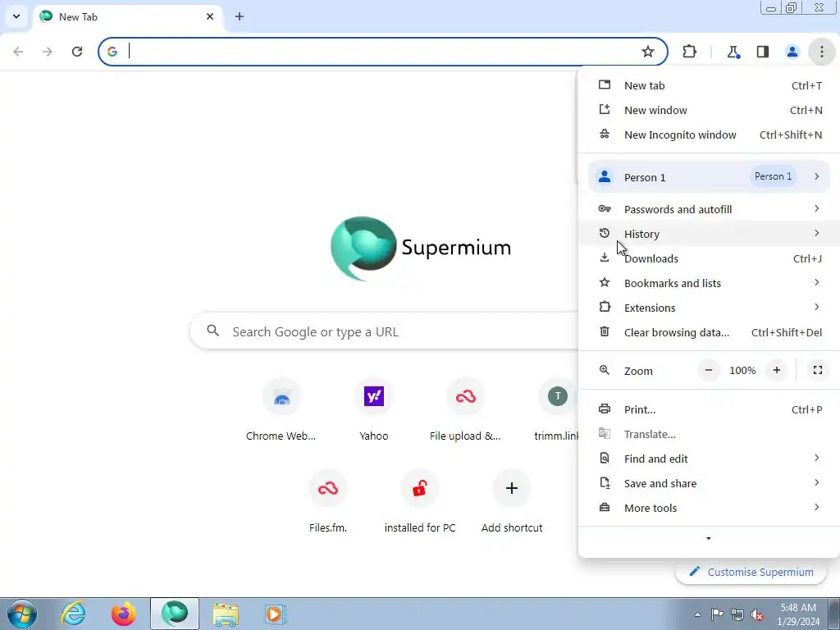
Task: Click the forward navigation arrow
Action: coord(48,52)
